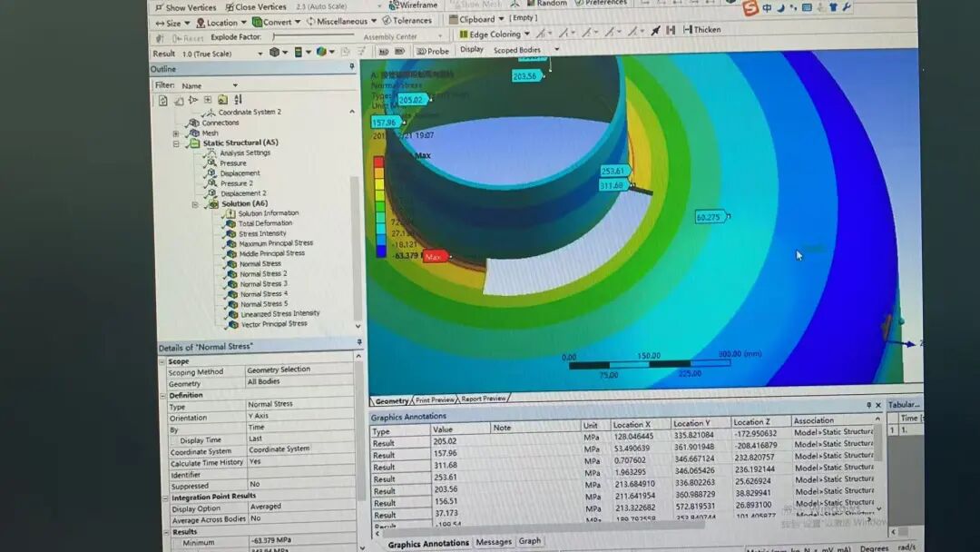Click the geometry display cube icon
Viewport: 980px width, 552px height.
pos(274,53)
